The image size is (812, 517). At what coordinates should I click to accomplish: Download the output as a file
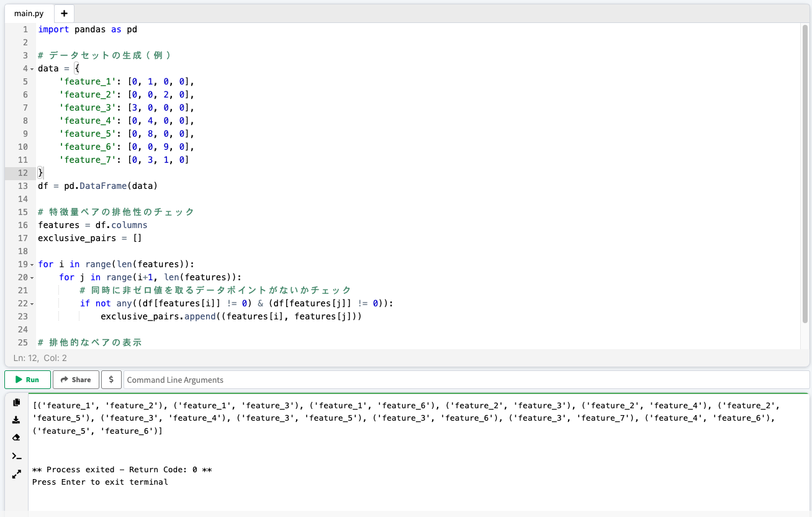point(16,419)
